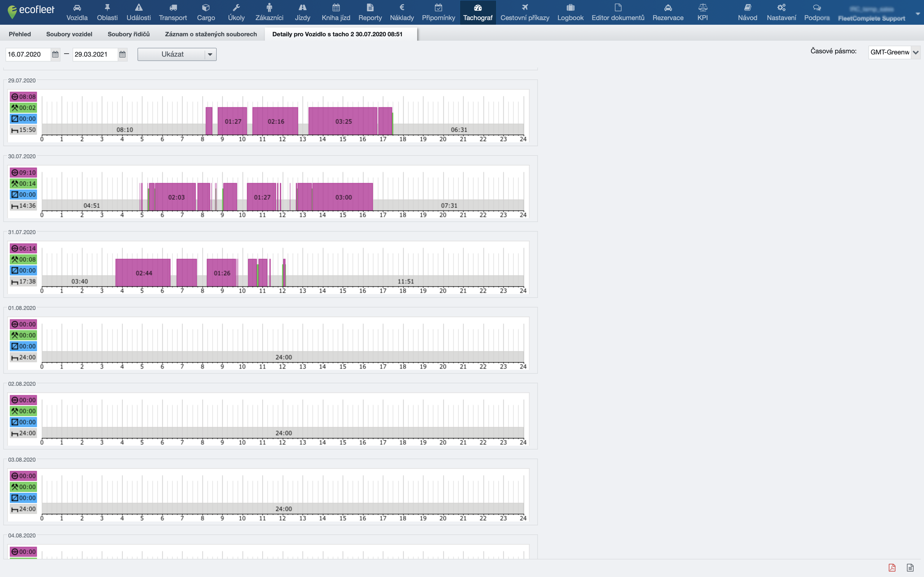Export the tachograph view as PDF

(892, 567)
